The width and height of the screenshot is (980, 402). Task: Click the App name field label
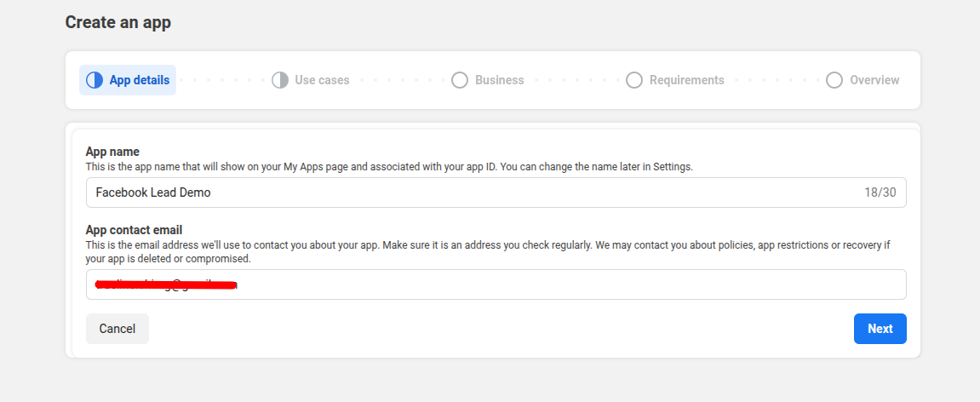point(112,152)
